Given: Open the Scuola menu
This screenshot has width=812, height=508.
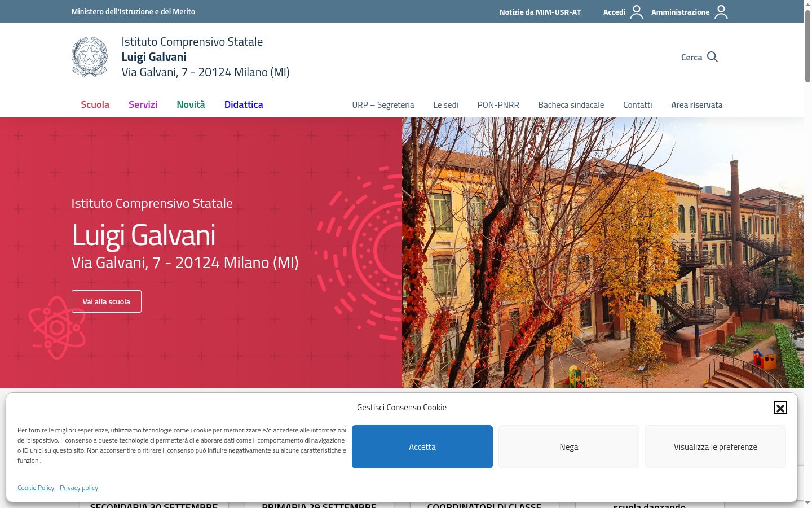Looking at the screenshot, I should tap(95, 104).
